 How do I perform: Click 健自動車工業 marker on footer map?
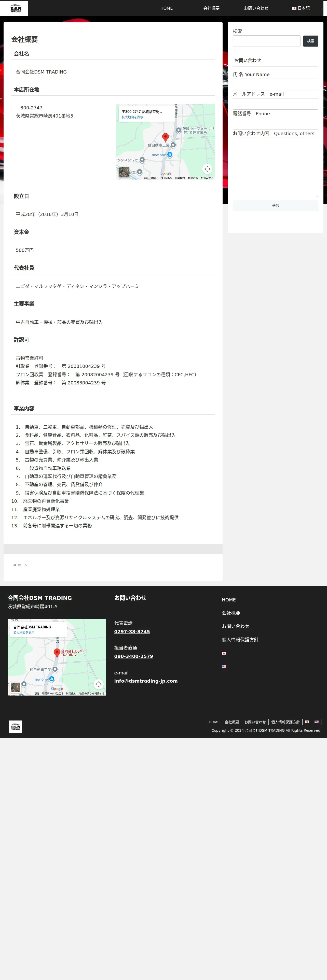[x=55, y=669]
